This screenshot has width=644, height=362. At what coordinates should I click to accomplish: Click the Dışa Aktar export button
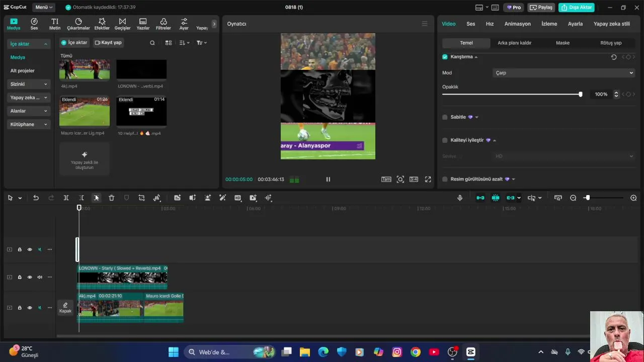click(576, 8)
